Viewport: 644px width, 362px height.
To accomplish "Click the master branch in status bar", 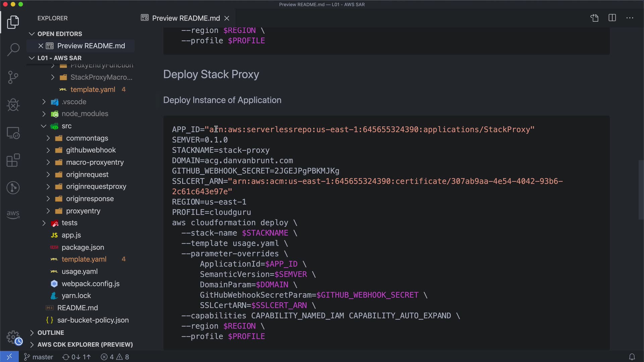I will [39, 357].
